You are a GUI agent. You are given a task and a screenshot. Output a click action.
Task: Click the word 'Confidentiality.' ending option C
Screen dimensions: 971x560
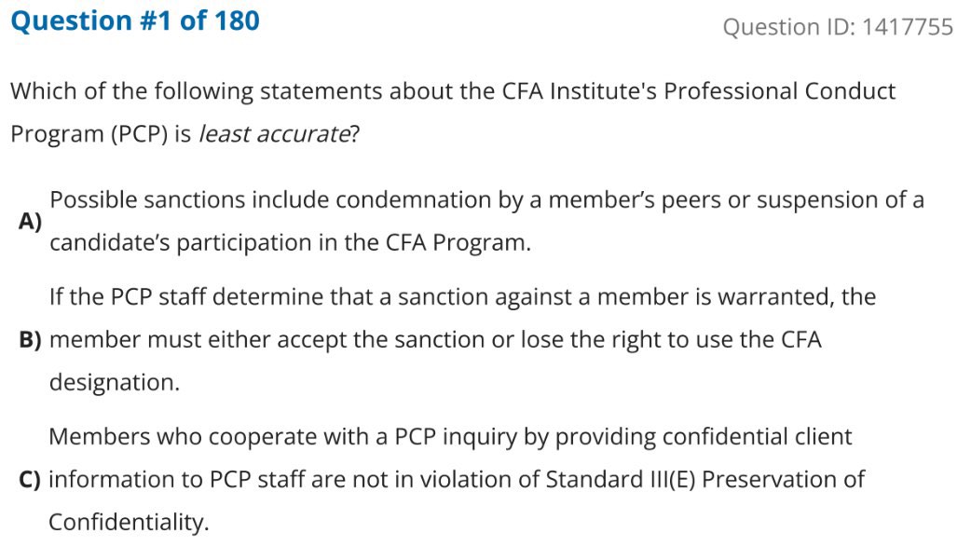pyautogui.click(x=129, y=523)
